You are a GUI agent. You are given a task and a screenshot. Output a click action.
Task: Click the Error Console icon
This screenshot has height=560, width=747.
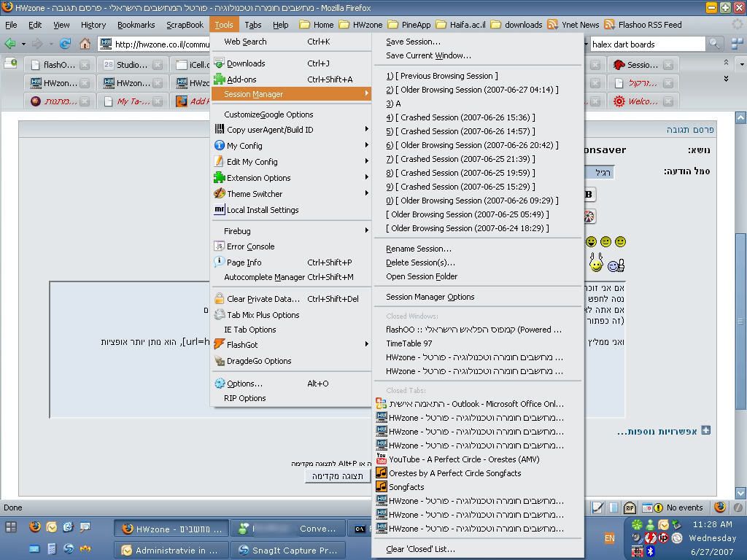pyautogui.click(x=219, y=246)
